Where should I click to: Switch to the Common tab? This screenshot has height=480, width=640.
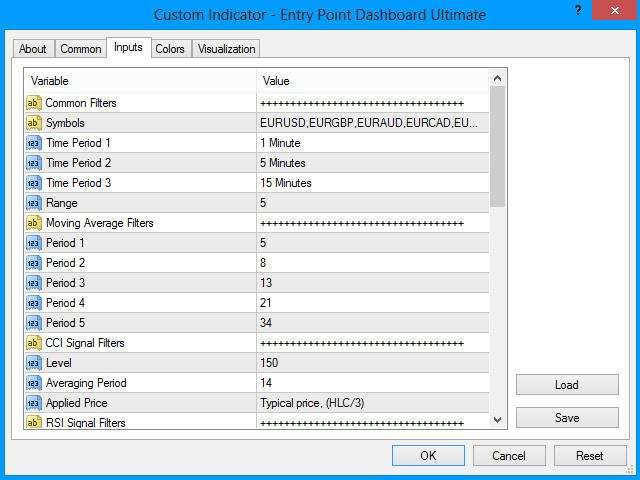(81, 49)
